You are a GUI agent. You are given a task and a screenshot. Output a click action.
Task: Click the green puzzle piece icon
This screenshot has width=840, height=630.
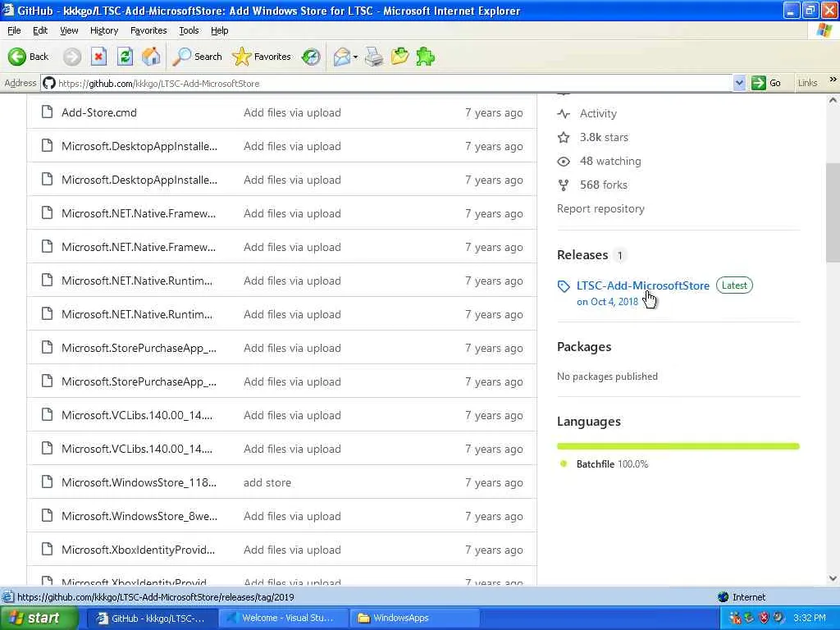pyautogui.click(x=426, y=57)
